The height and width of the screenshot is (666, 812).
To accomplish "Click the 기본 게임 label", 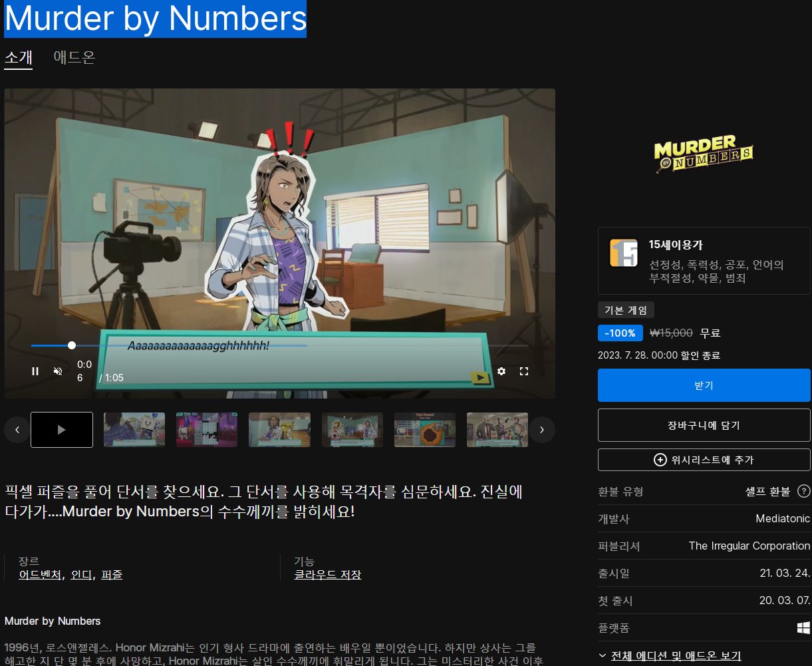I will (626, 310).
